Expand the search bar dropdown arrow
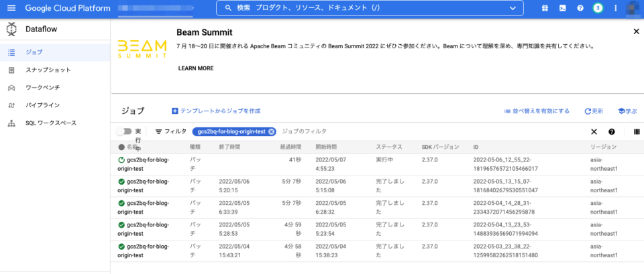Screen dimensions: 644x274 coord(513,8)
